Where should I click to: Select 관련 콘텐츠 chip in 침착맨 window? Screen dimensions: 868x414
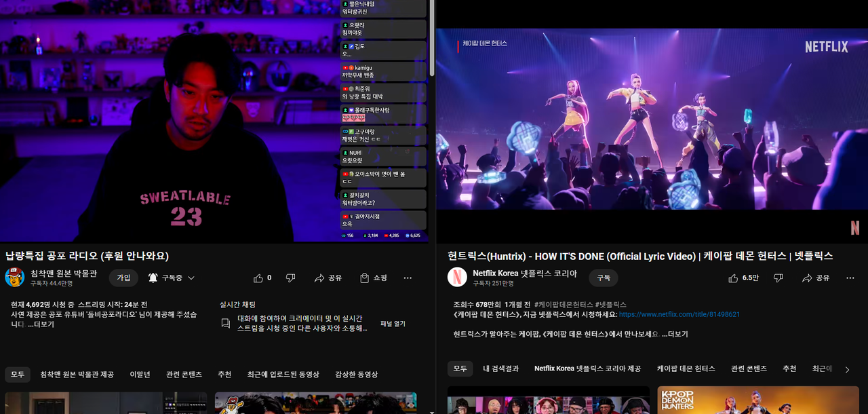(184, 375)
